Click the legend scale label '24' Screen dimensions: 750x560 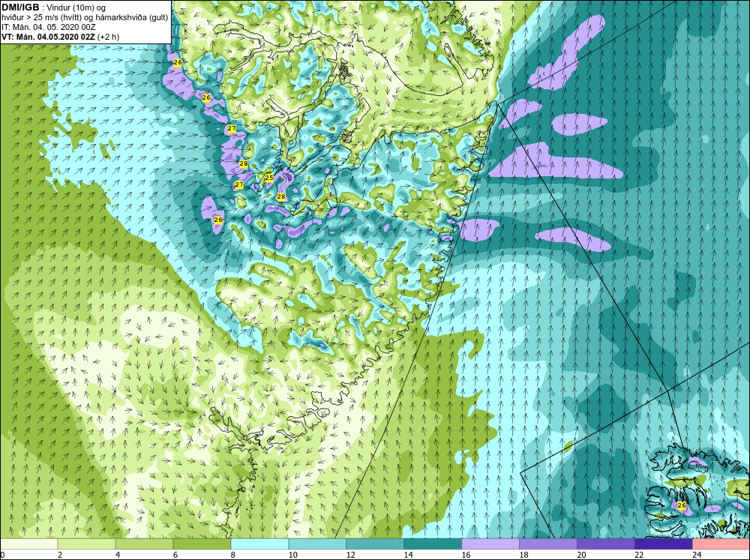point(697,555)
